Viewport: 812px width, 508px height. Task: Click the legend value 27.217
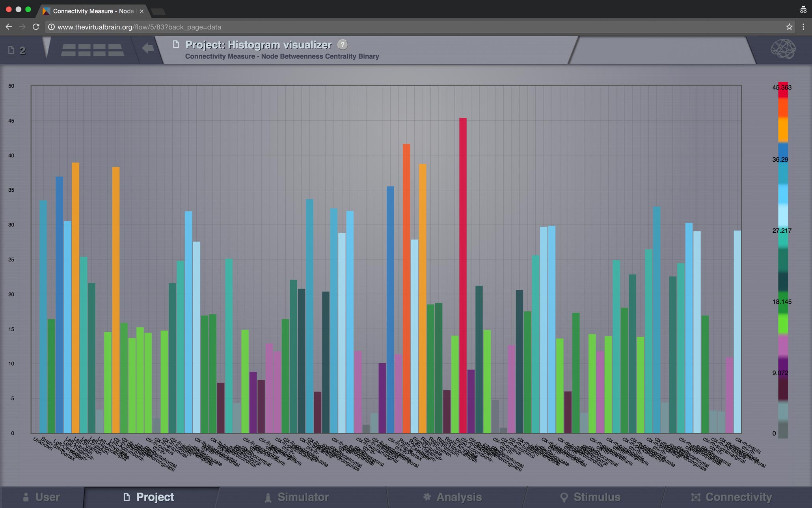coord(782,231)
